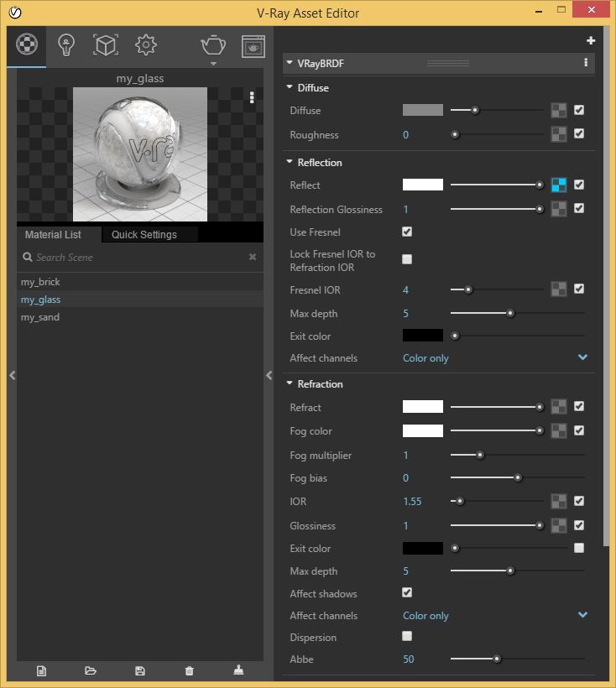Collapse the Reflection section
Image resolution: width=616 pixels, height=688 pixels.
(290, 161)
